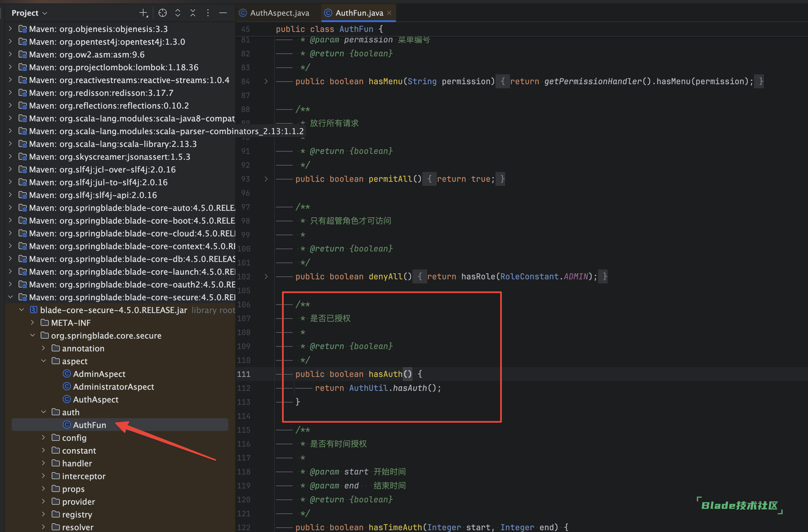Expand Maven: org.projectlombok:lombok:1.18.36 node
The width and height of the screenshot is (808, 532).
[10, 67]
